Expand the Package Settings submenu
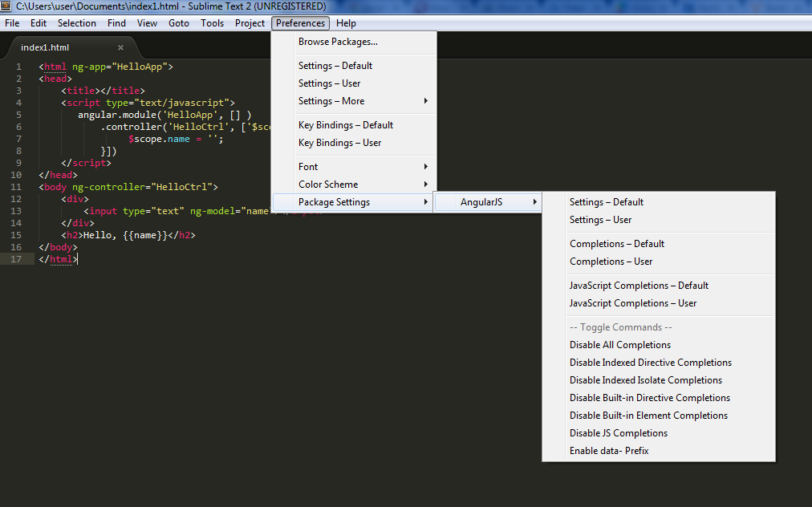This screenshot has height=507, width=812. (x=354, y=202)
